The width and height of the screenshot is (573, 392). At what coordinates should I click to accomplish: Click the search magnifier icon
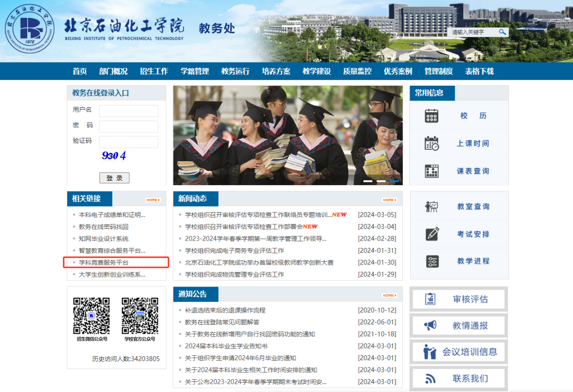coord(502,32)
